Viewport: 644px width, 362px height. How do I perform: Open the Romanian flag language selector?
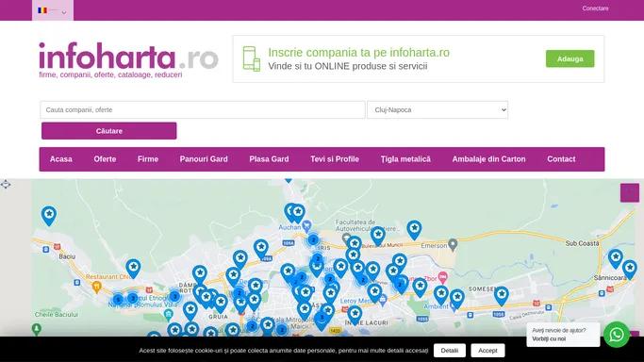click(x=53, y=10)
